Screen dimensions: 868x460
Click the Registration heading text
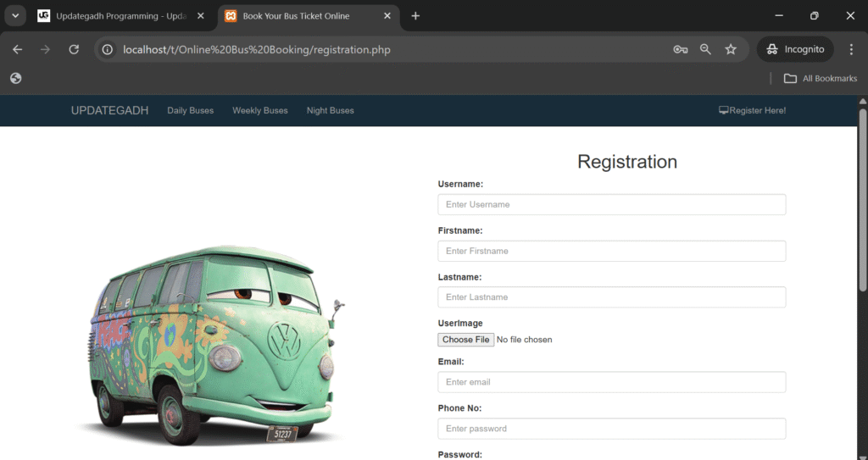[x=627, y=162]
